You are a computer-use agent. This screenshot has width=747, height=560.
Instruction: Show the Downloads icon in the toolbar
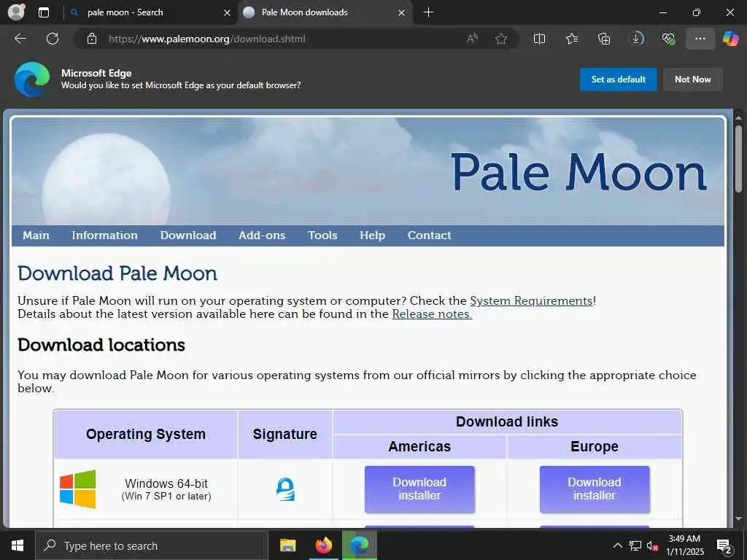click(x=636, y=39)
